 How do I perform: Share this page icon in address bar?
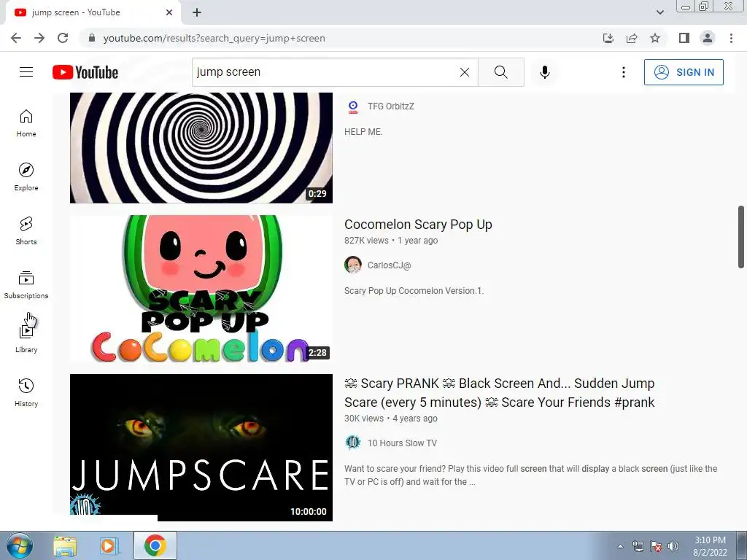coord(632,38)
